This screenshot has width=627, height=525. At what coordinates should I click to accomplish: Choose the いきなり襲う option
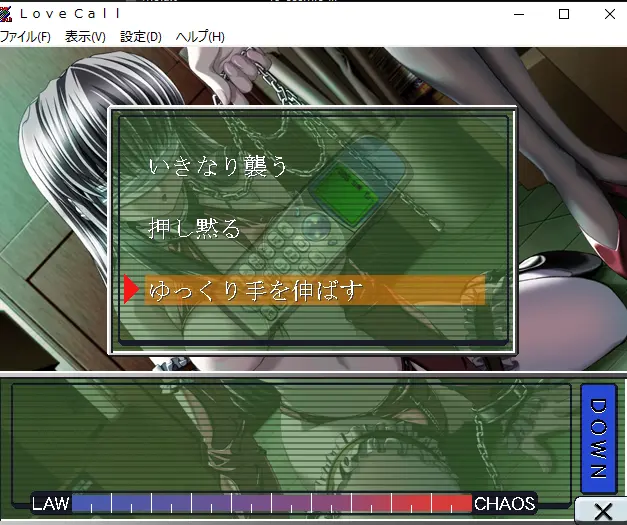[x=218, y=166]
